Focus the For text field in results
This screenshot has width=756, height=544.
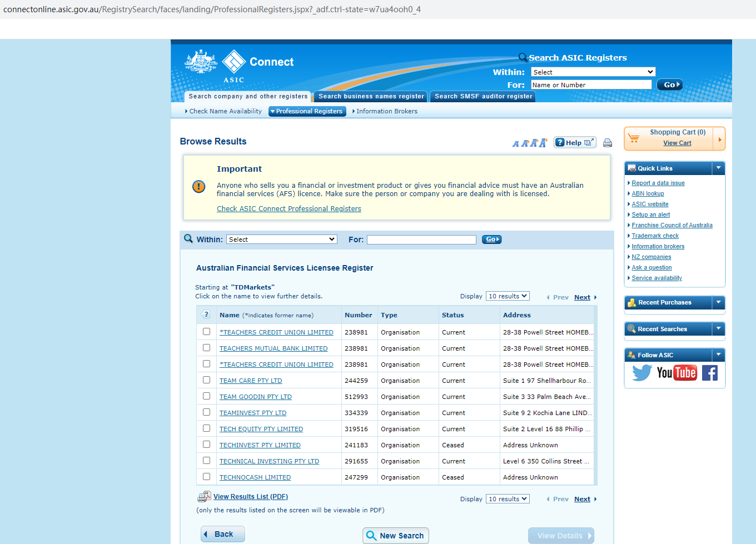point(421,239)
